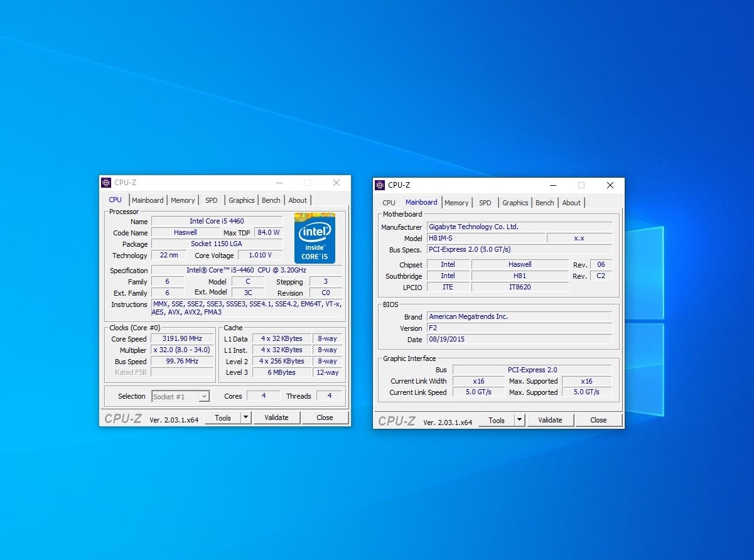Click BIOS Brand American Megatrends Inc.

[x=519, y=316]
